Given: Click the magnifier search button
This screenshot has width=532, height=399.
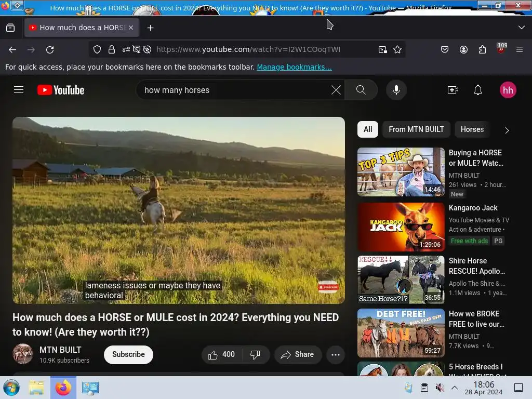Looking at the screenshot, I should pyautogui.click(x=361, y=90).
